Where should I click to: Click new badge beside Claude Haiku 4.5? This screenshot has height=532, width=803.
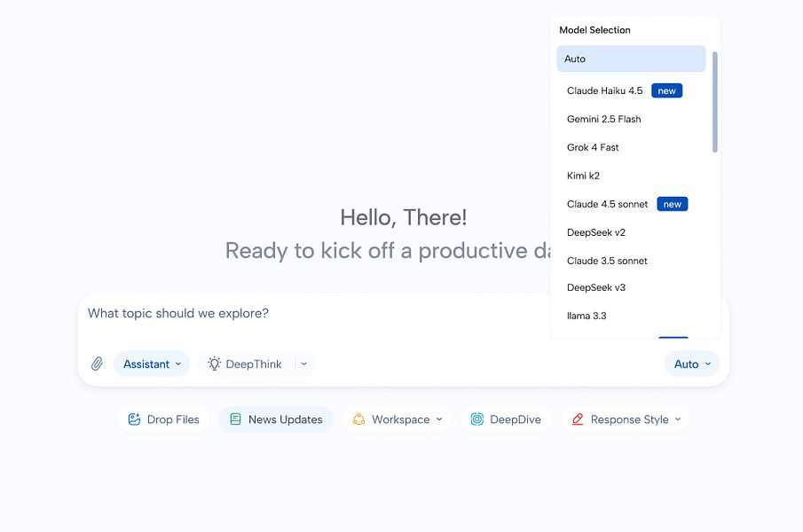pos(666,90)
